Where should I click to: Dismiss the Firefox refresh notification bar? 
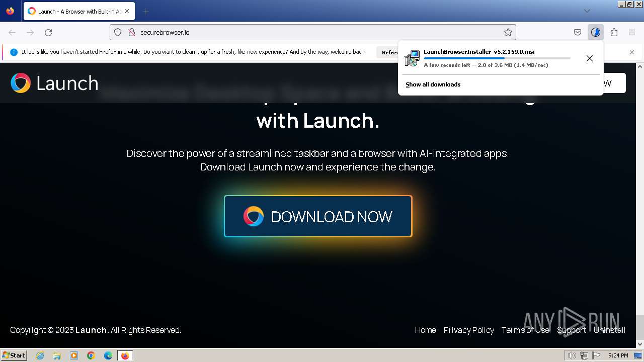632,52
